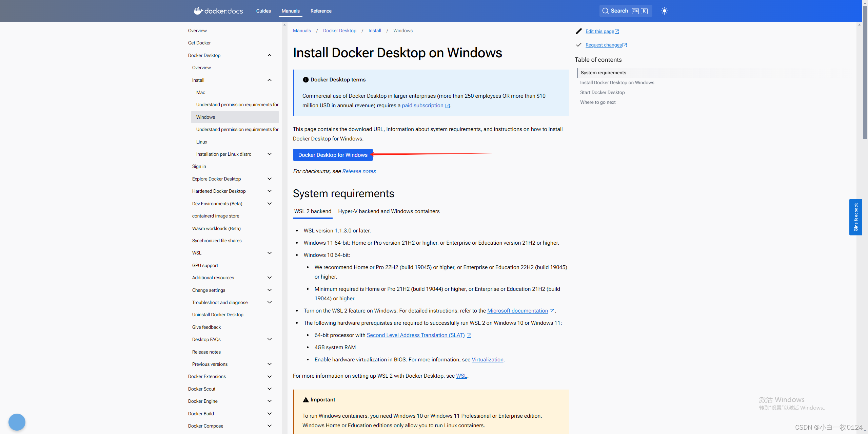The image size is (868, 434).
Task: Expand the WSL sidebar section
Action: point(270,253)
